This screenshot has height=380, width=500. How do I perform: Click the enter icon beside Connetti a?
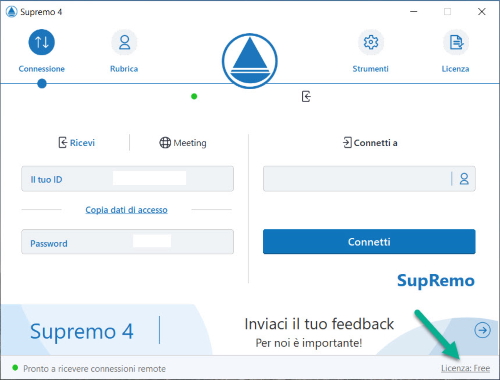(x=347, y=142)
